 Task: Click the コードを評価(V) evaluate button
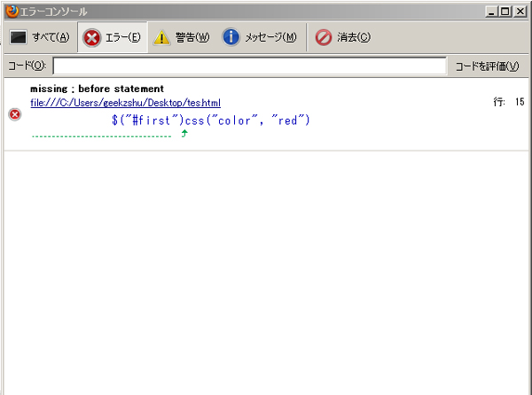(487, 66)
